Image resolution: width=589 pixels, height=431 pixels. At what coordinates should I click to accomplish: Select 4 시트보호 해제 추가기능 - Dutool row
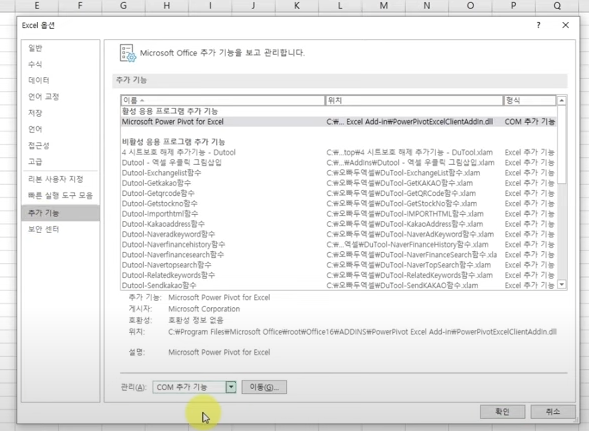coord(338,153)
